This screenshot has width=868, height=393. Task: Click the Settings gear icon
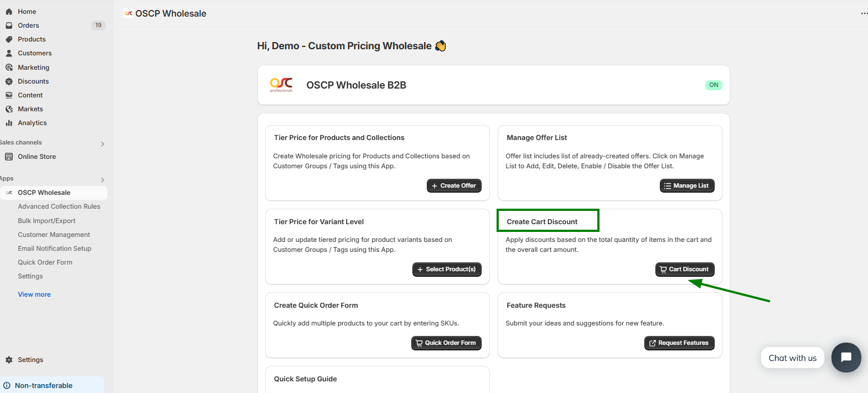9,360
